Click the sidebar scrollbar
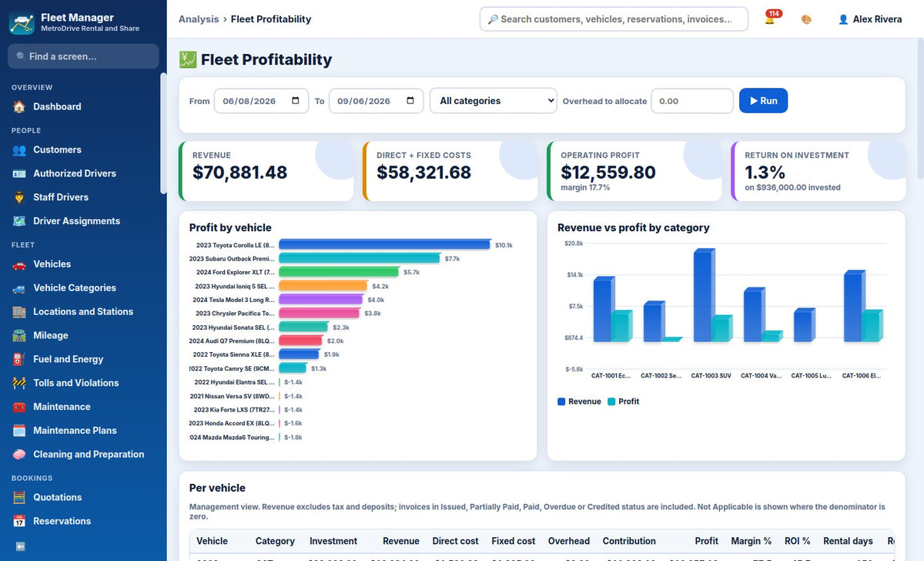 163,133
